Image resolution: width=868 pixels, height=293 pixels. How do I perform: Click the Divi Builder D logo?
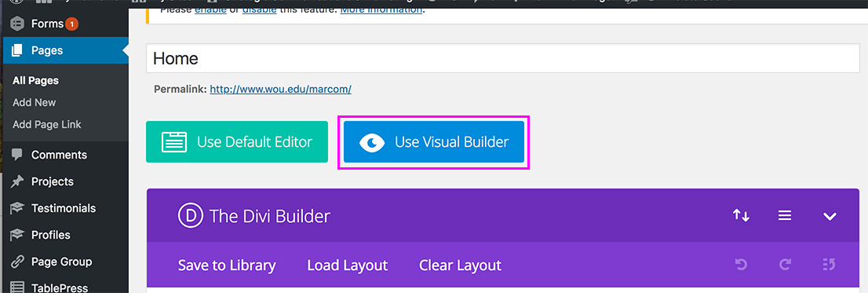point(191,215)
